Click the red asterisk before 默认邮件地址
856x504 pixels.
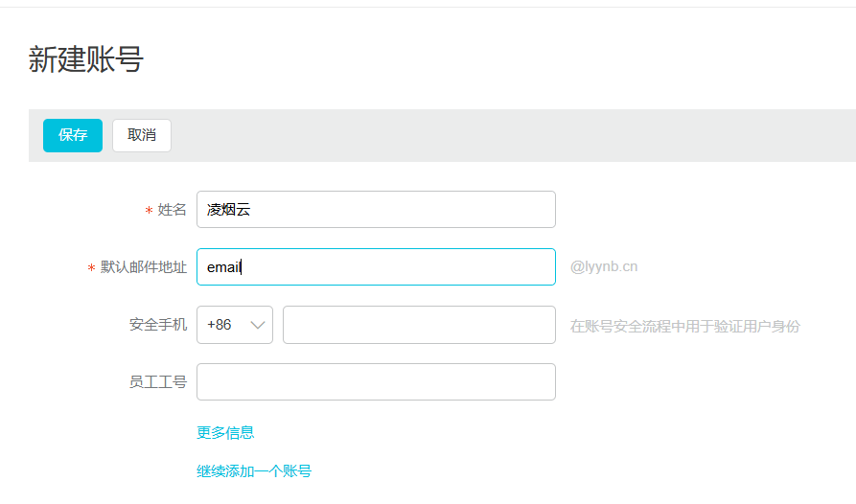point(91,268)
